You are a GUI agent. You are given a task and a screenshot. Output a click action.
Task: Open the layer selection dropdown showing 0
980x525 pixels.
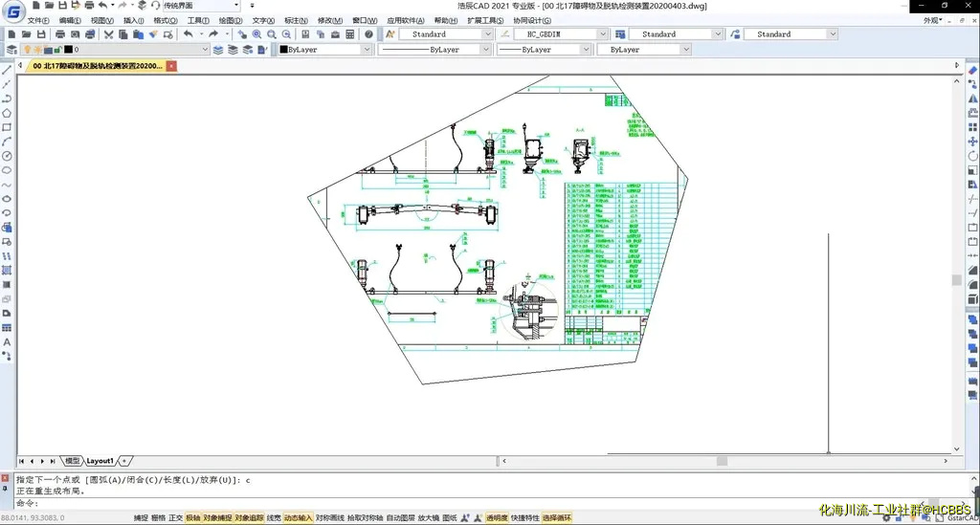(116, 50)
